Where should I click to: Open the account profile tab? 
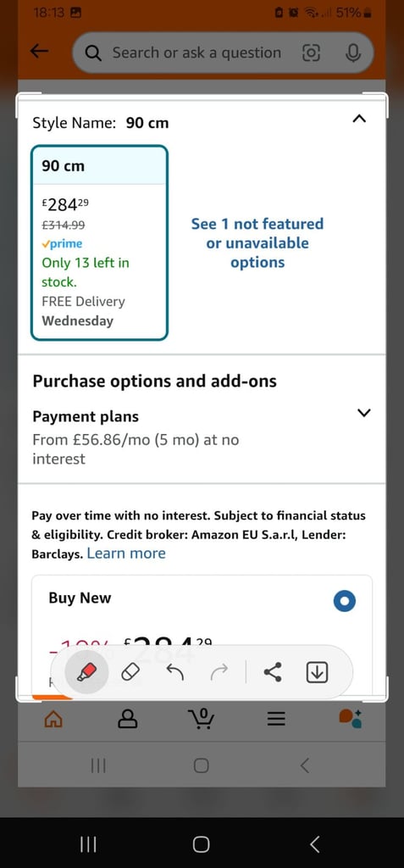[128, 719]
